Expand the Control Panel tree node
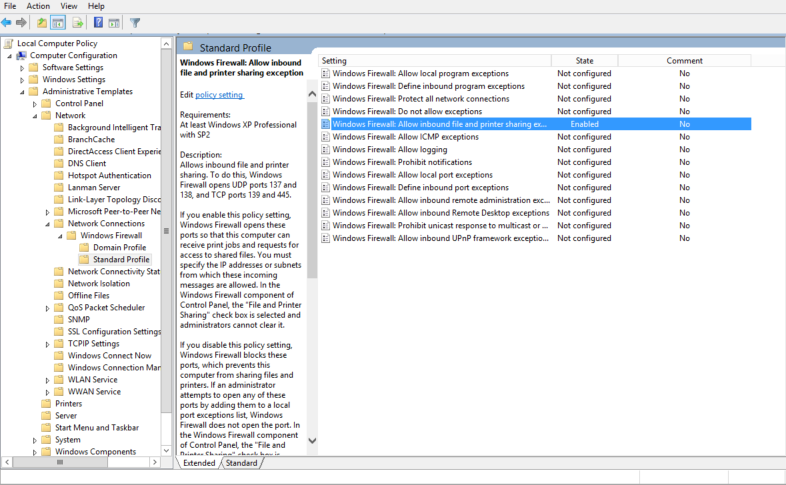Viewport: 786px width, 485px height. 35,104
